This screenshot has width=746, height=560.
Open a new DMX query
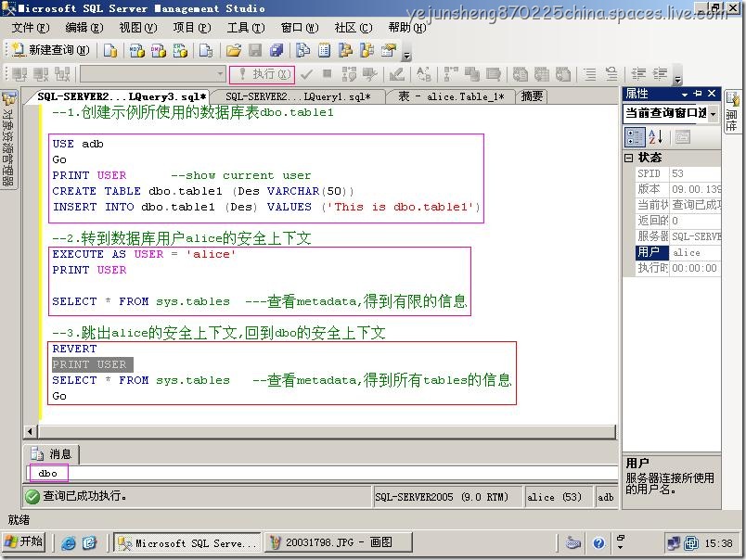159,50
